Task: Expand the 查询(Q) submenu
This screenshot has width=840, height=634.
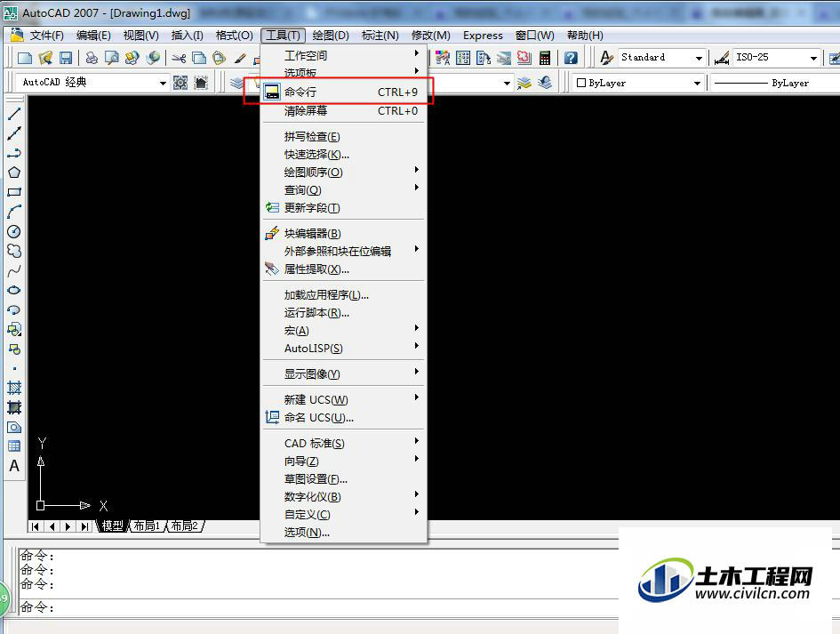Action: tap(343, 189)
